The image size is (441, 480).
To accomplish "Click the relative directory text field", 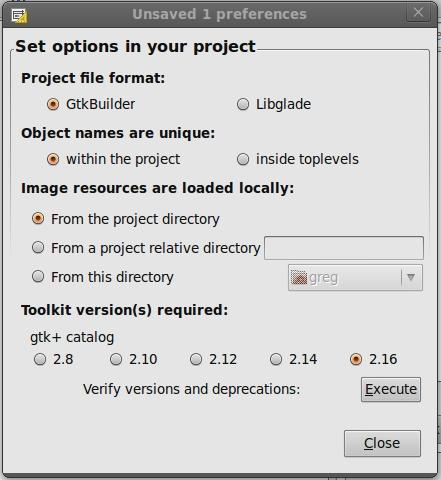I will click(344, 248).
